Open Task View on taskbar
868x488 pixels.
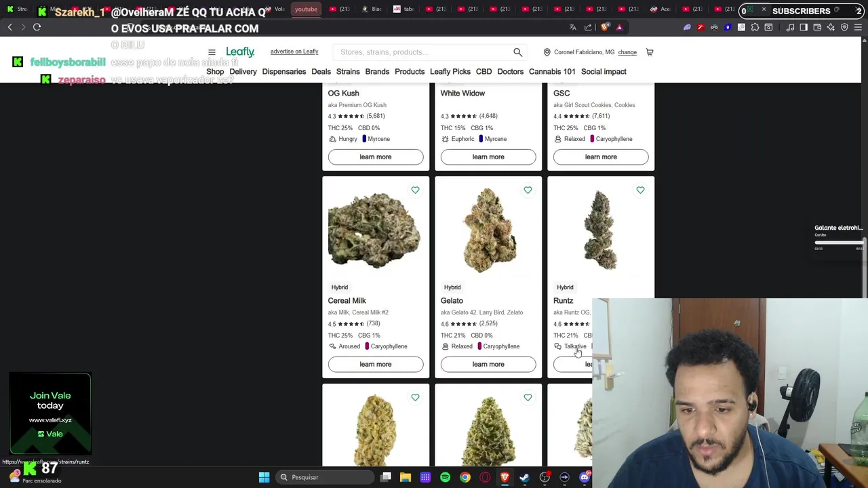pyautogui.click(x=386, y=477)
